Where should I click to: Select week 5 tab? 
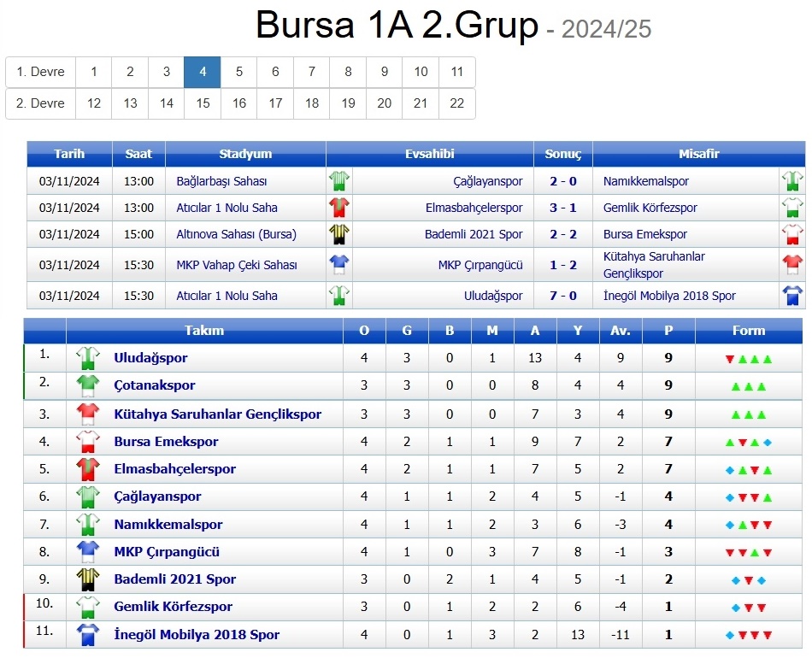[x=239, y=72]
